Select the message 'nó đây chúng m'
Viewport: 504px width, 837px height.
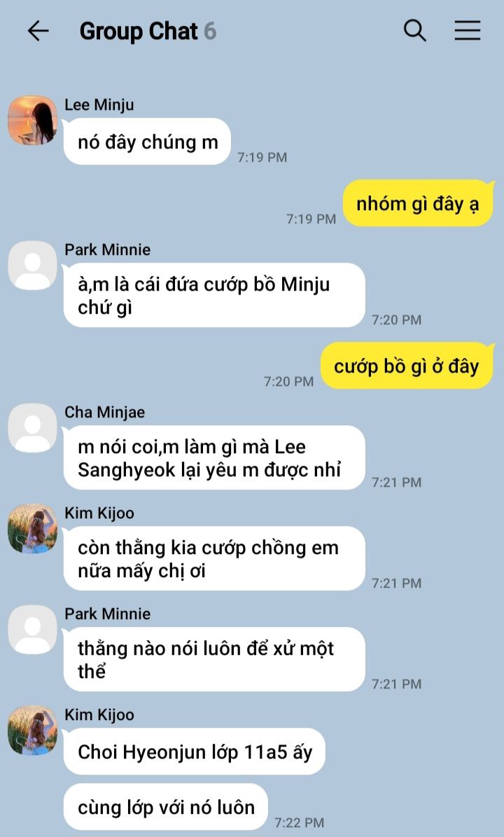click(147, 141)
